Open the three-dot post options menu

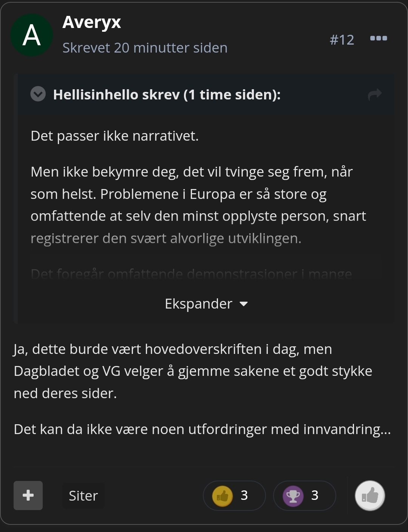(379, 38)
